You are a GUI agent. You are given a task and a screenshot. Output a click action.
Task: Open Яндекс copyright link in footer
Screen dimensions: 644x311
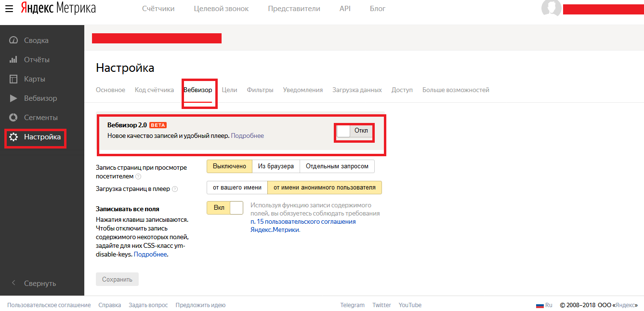(625, 305)
